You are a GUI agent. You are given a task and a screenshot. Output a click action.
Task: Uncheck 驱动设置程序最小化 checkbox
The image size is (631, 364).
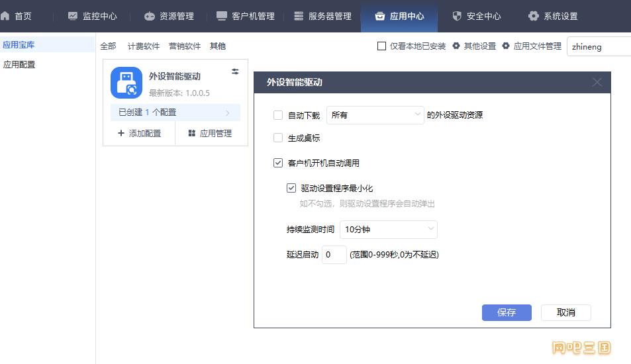point(291,188)
